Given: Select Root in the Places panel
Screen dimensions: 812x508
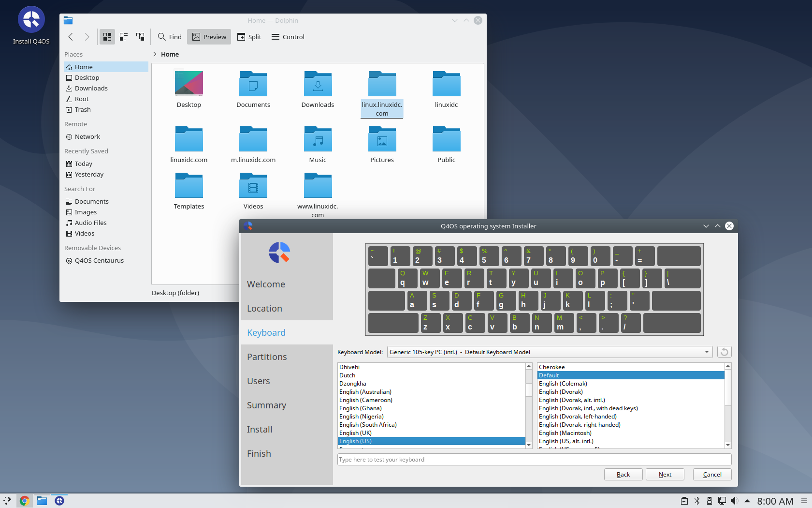Looking at the screenshot, I should coord(106,99).
